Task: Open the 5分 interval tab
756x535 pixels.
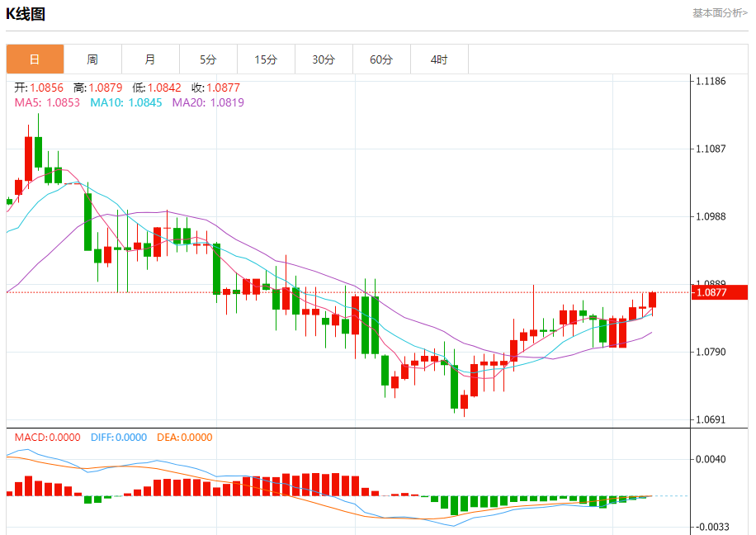Action: (x=208, y=59)
